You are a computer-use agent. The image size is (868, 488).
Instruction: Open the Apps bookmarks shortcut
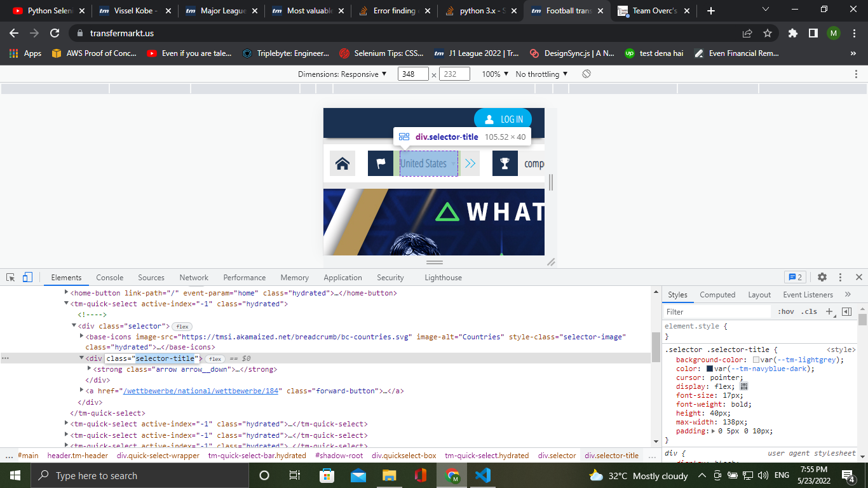tap(26, 53)
